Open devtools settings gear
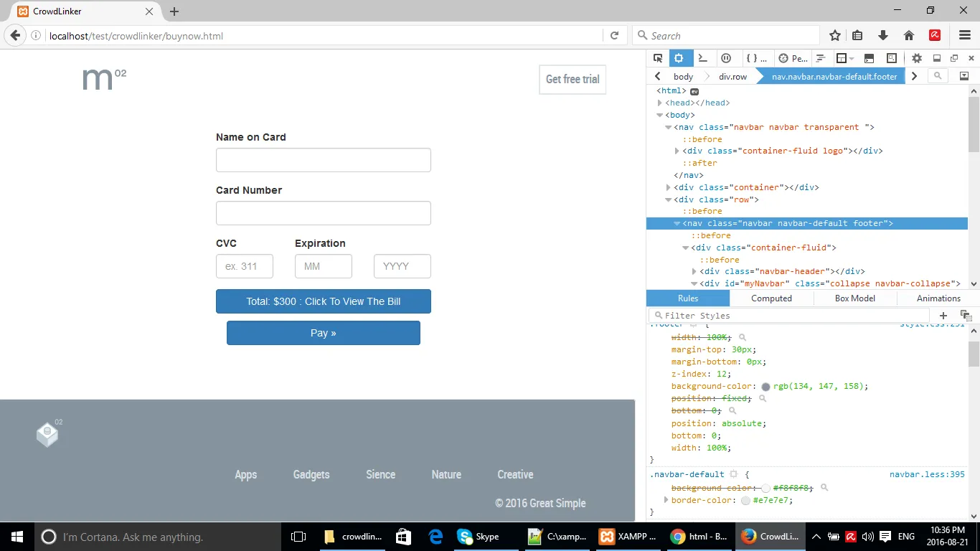 (x=917, y=58)
